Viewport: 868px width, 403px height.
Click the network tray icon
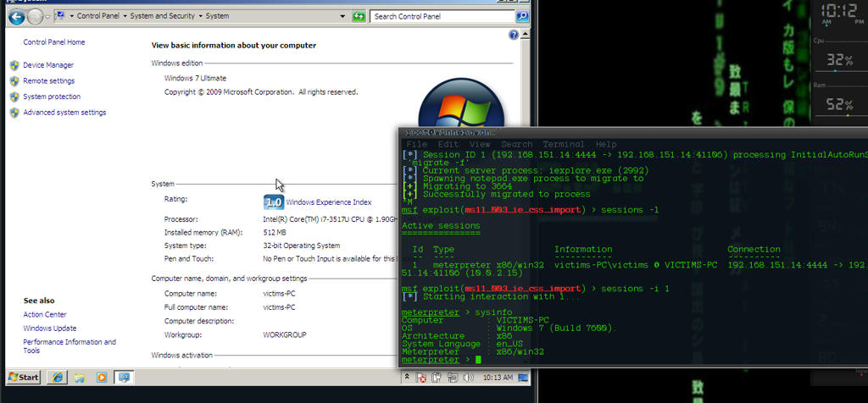(x=453, y=378)
